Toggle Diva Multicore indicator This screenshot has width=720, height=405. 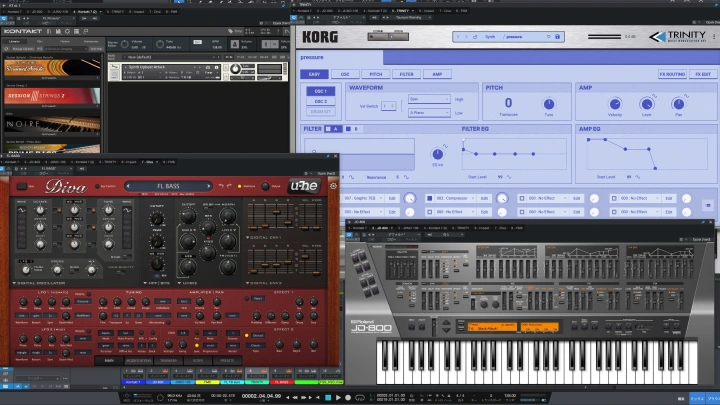[x=239, y=186]
